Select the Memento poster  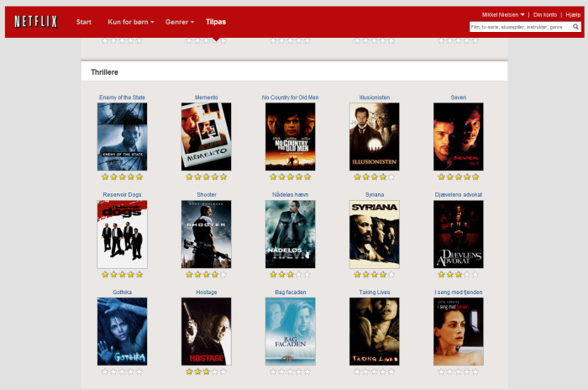click(x=207, y=137)
